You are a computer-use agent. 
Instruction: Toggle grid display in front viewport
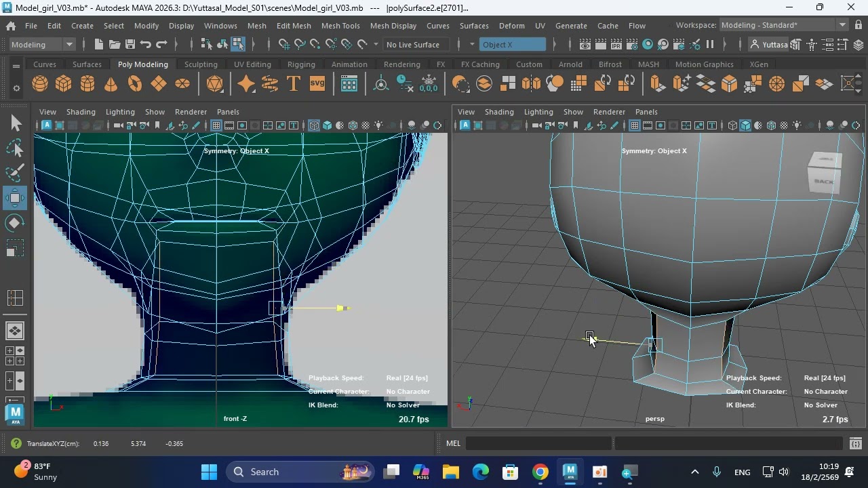coord(216,125)
